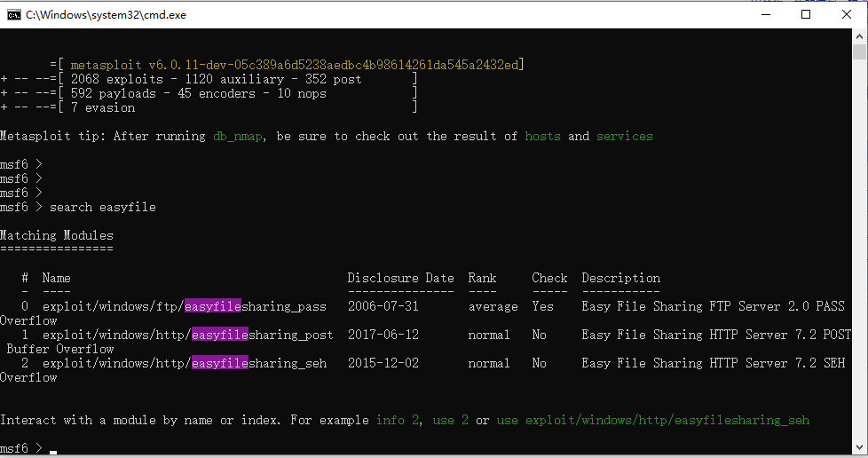This screenshot has height=458, width=868.
Task: Click the Disclosure Date column header
Action: 400,278
